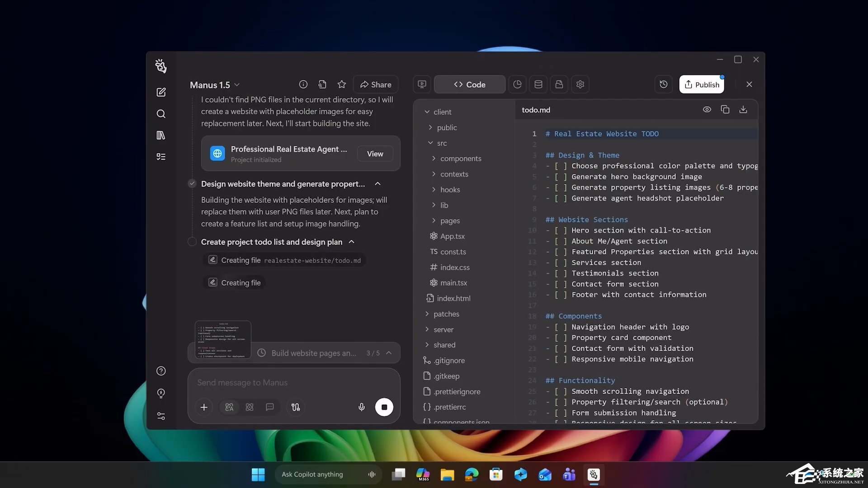Open sidebar preferences sliders icon
The width and height of the screenshot is (868, 488).
tap(161, 416)
